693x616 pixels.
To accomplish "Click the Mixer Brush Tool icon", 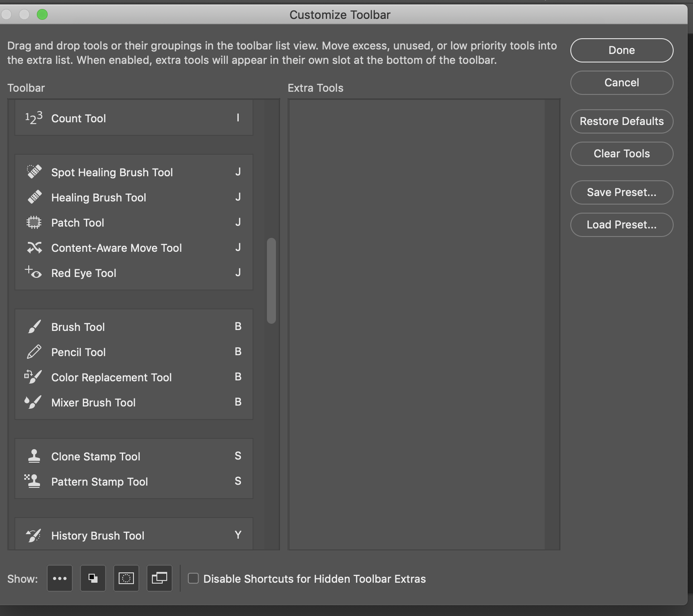I will 33,402.
